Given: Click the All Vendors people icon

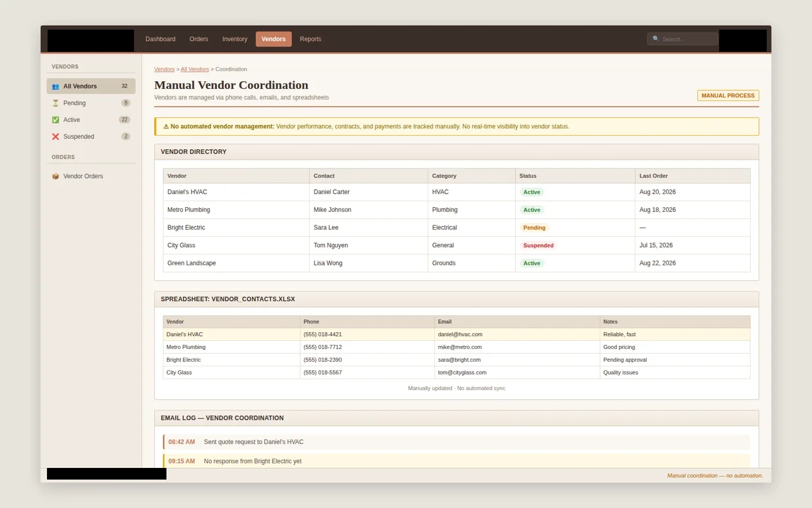Looking at the screenshot, I should (56, 87).
